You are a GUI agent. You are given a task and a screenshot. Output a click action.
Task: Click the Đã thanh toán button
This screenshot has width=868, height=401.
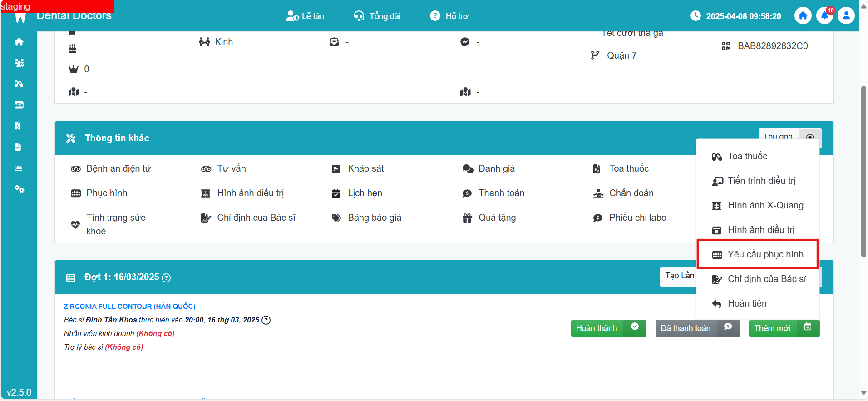pyautogui.click(x=697, y=328)
